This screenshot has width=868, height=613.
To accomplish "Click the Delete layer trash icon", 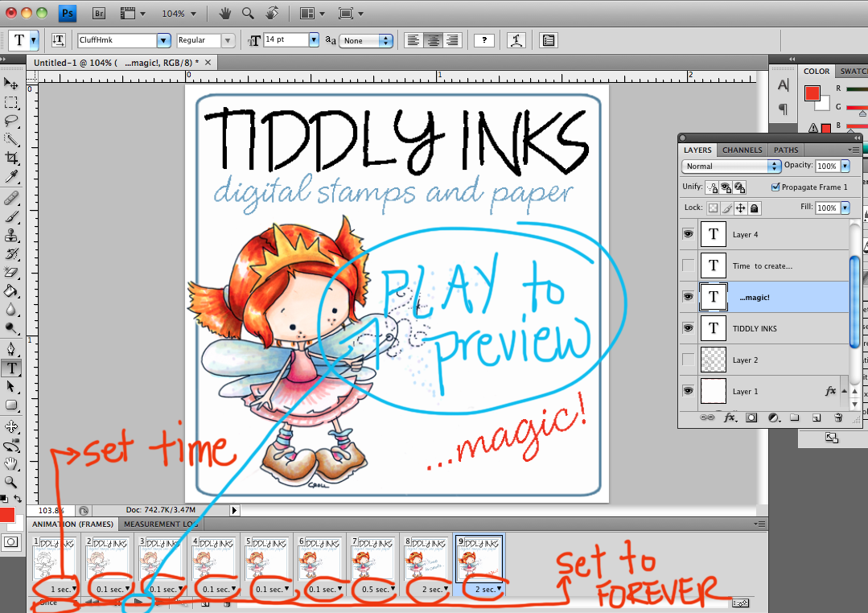I will point(838,418).
